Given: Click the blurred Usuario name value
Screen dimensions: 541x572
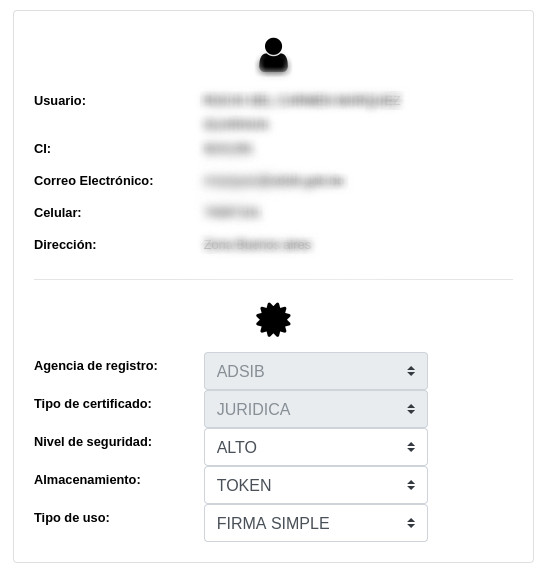Looking at the screenshot, I should tap(302, 112).
